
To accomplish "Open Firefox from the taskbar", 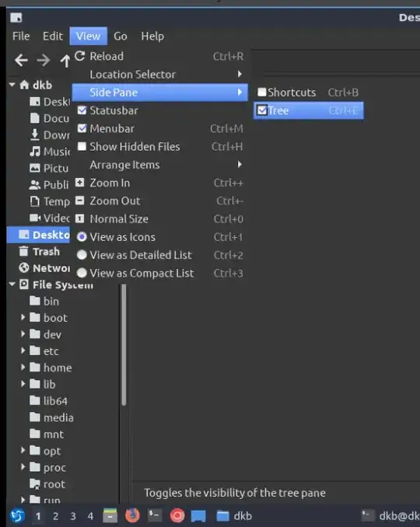I will tap(132, 515).
